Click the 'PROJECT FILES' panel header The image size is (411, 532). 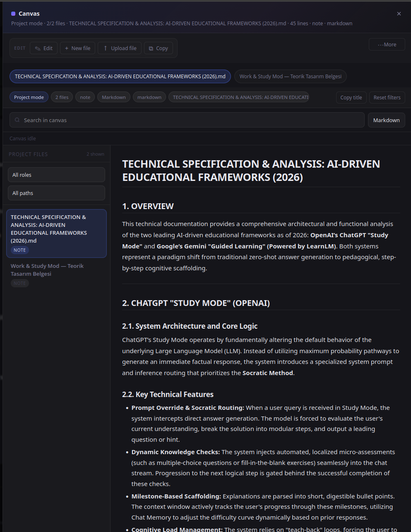[x=28, y=154]
